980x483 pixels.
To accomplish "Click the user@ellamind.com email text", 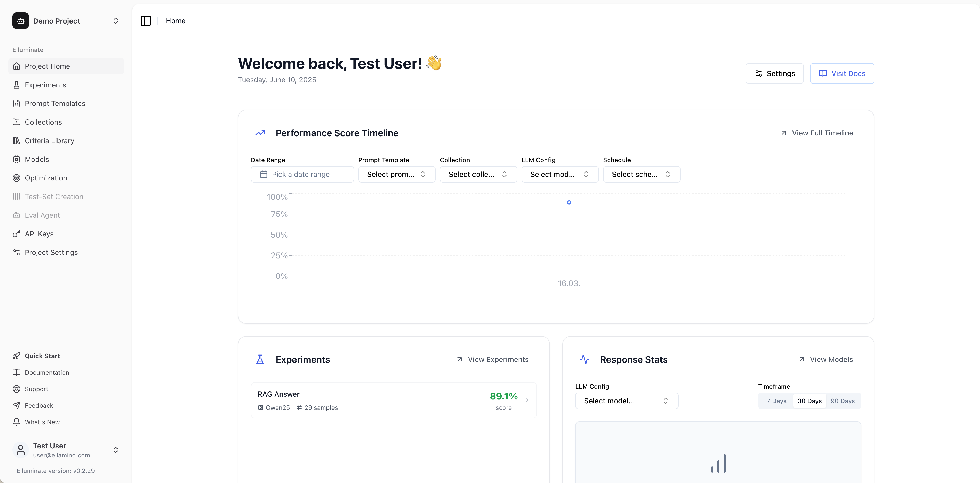I will 61,455.
